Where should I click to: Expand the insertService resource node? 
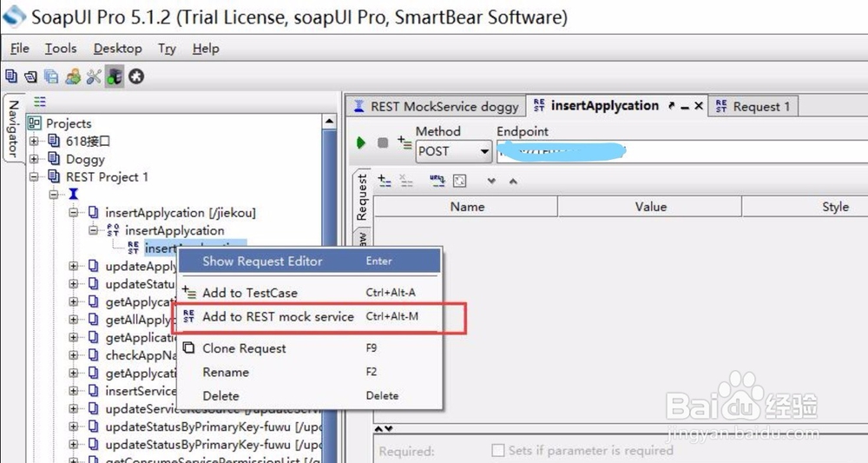[x=74, y=390]
